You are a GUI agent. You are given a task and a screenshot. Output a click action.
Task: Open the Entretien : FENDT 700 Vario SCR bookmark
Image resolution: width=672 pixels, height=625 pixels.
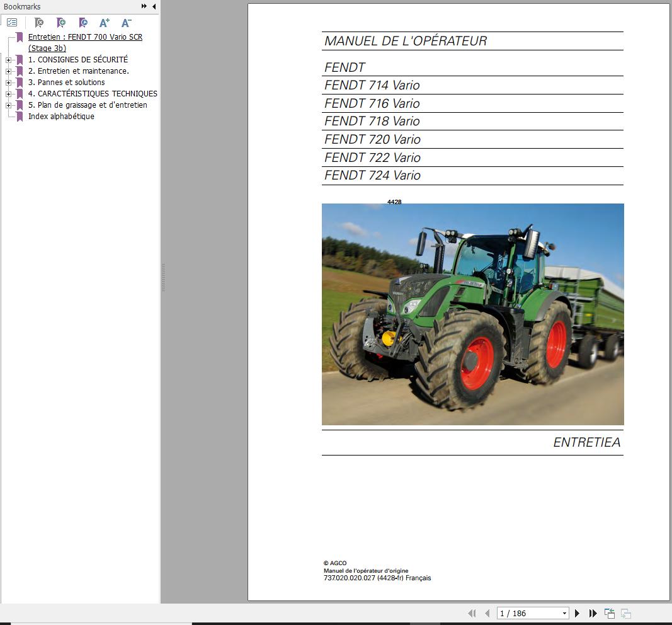(85, 42)
